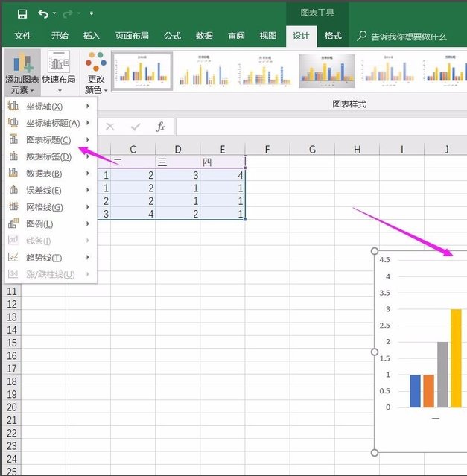Expand the arrow beside 趋势线(T)
Screen dimensions: 467x476
tap(88, 258)
